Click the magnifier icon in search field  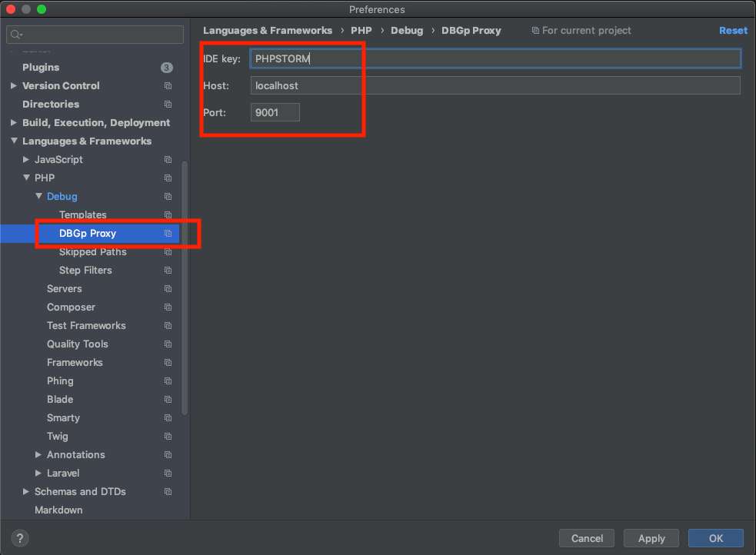click(14, 34)
